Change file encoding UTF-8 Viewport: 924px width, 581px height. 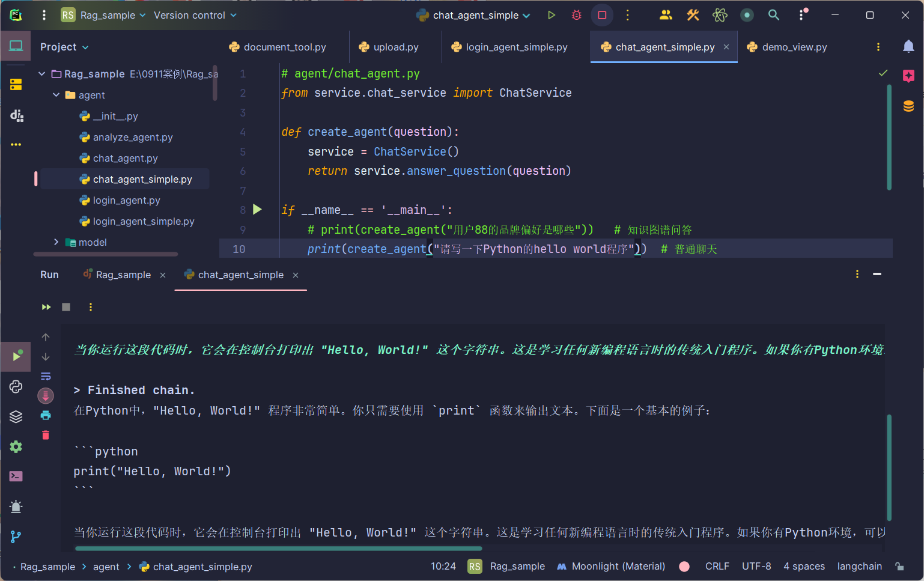click(756, 567)
